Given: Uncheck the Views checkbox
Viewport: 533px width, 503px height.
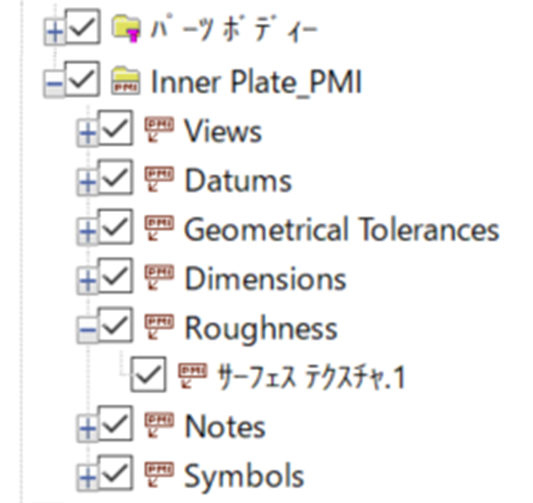Looking at the screenshot, I should (x=116, y=128).
